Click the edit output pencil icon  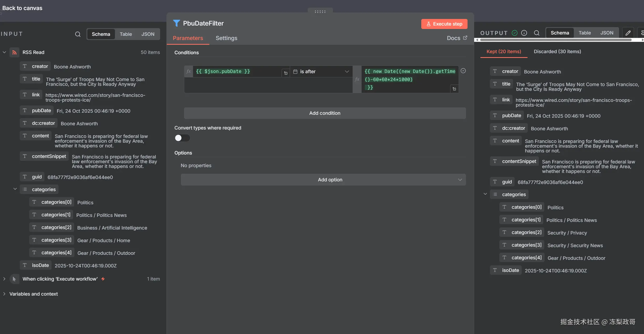coord(628,33)
